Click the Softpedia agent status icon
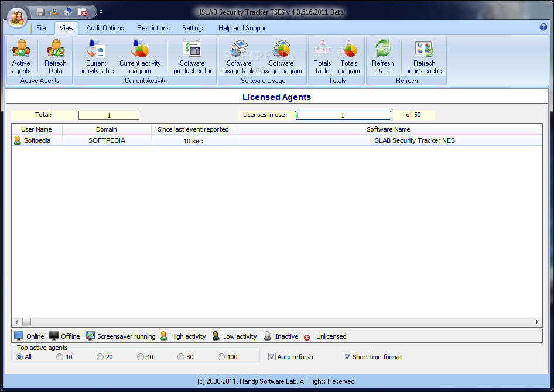The width and height of the screenshot is (554, 392). point(17,140)
